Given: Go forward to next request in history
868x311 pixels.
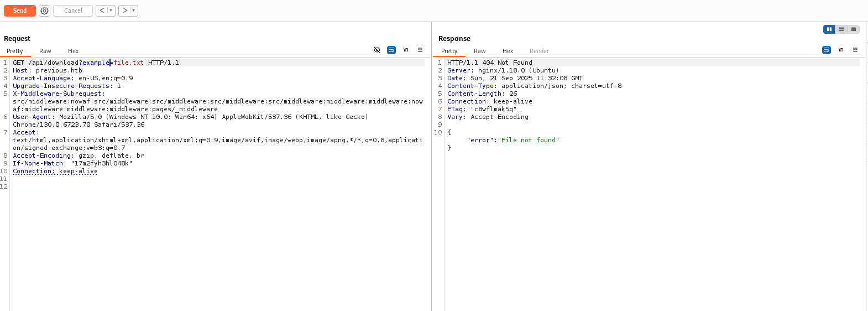Looking at the screenshot, I should pyautogui.click(x=124, y=11).
